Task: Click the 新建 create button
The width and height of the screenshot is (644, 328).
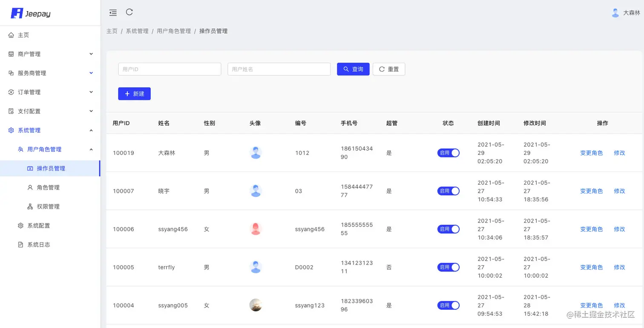Action: pos(134,94)
